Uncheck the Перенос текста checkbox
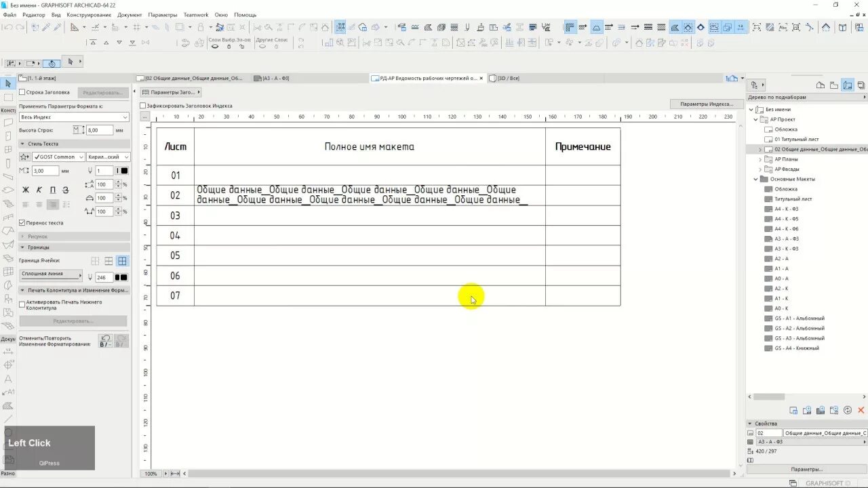 point(22,222)
